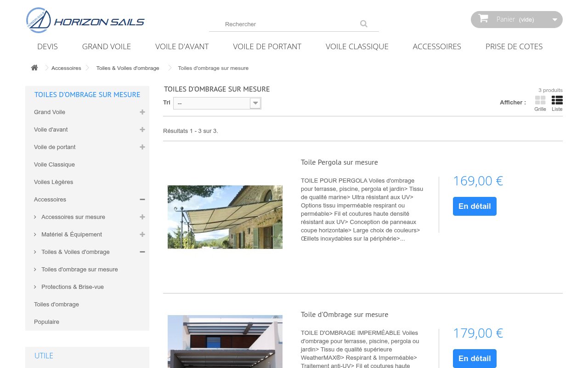Click the shopping cart icon
588x368 pixels.
coord(483,18)
